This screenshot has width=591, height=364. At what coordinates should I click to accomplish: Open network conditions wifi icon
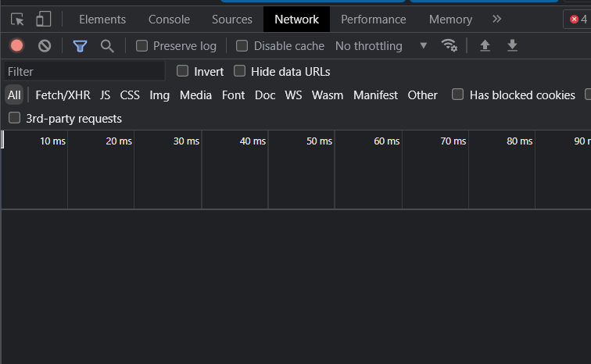(450, 45)
